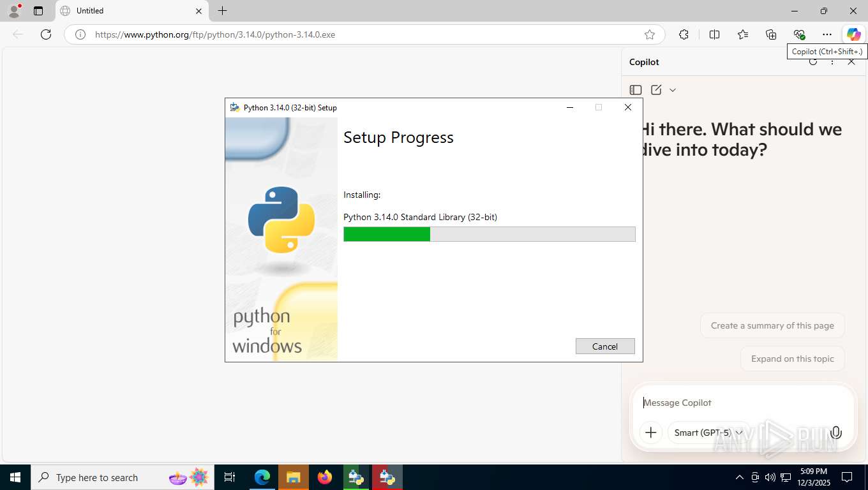Screen dimensions: 868x490
Task: Open Edge Settings and more menu
Action: click(827, 34)
